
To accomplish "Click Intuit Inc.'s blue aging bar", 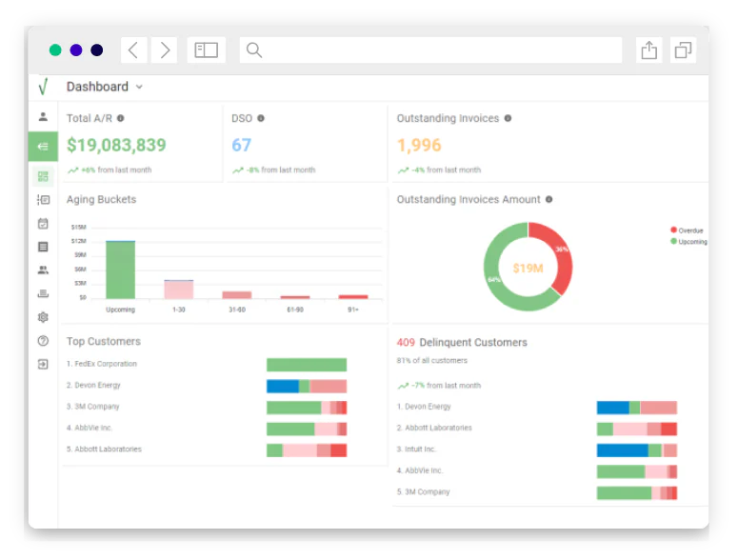I will (x=623, y=450).
